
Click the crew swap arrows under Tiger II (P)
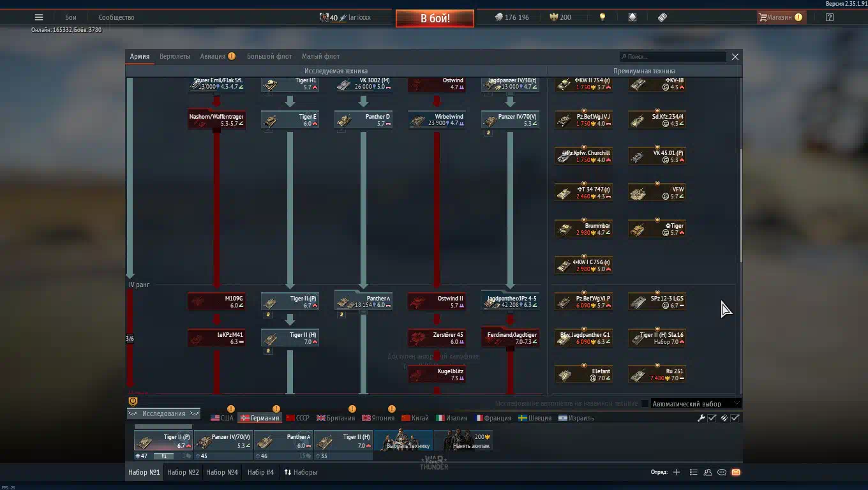click(163, 456)
